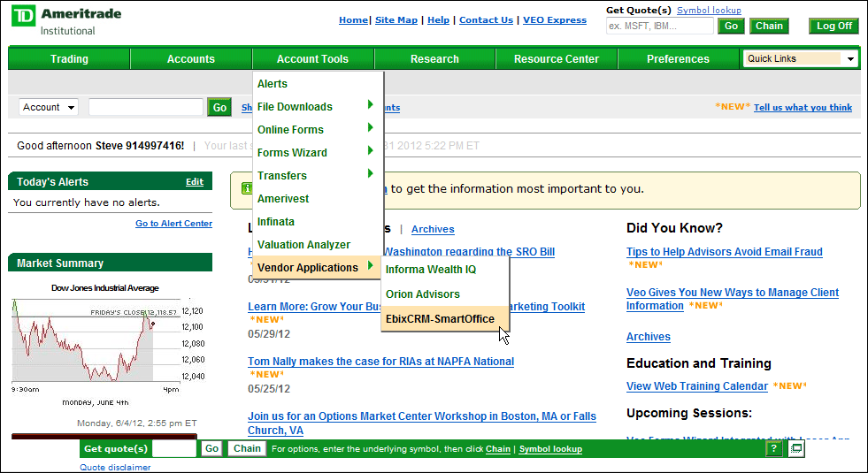Click Go button next to account field
Viewport: 868px width, 473px height.
point(219,107)
